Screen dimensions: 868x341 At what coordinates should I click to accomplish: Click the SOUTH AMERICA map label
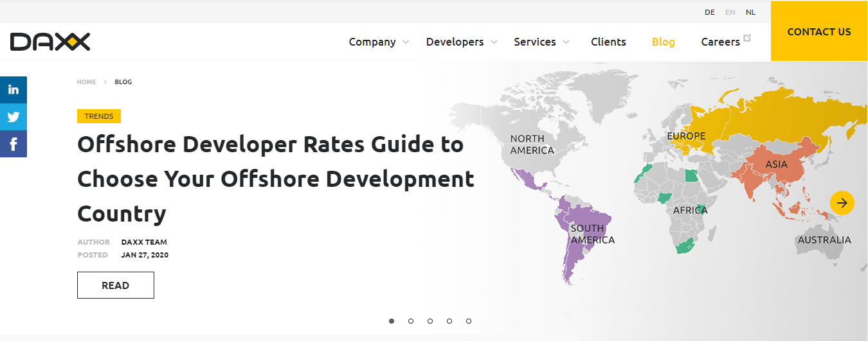coord(592,234)
